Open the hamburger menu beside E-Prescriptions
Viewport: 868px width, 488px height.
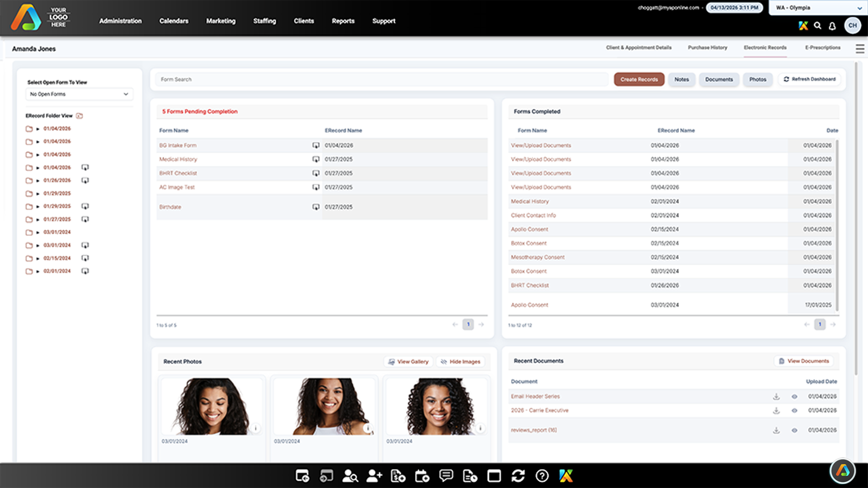tap(860, 49)
